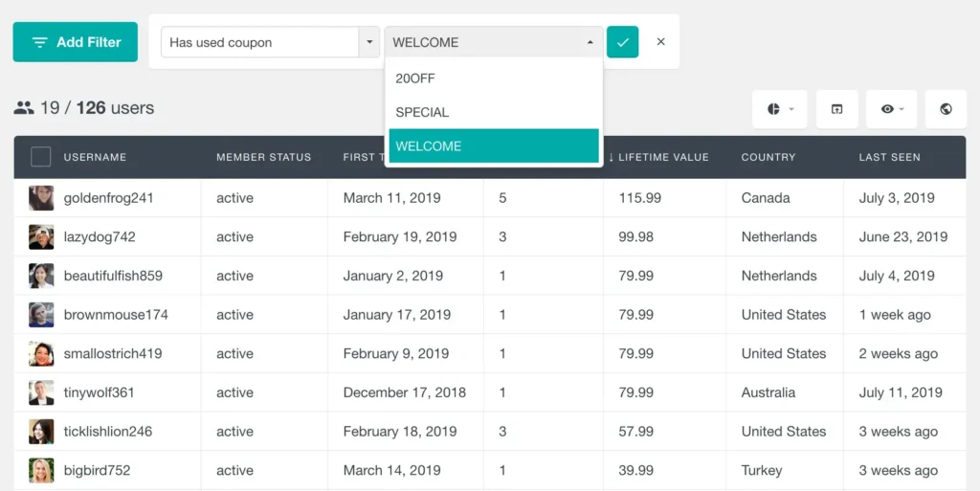Open user smallostrich419 profile

click(x=113, y=353)
